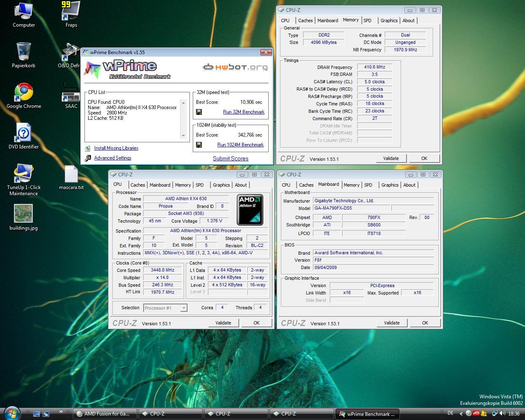
Task: Open Caches tab in CPU window
Action: coord(138,185)
